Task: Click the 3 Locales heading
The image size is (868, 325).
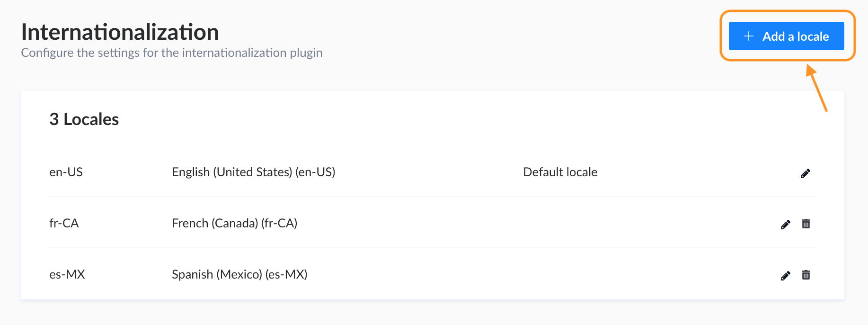Action: click(84, 119)
